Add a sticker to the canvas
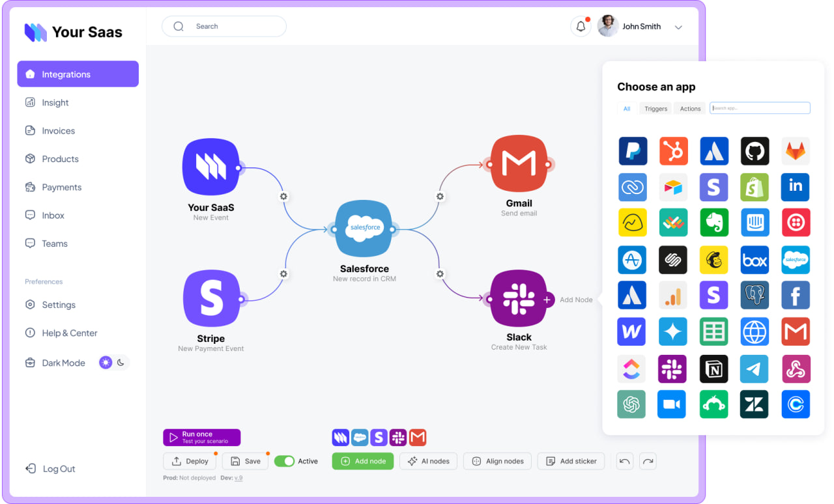 pyautogui.click(x=571, y=461)
